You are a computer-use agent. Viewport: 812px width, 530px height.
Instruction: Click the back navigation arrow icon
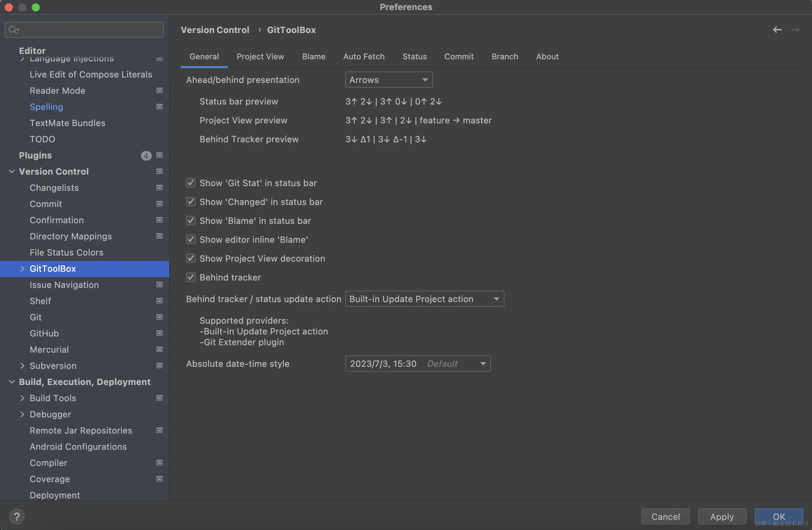tap(777, 30)
